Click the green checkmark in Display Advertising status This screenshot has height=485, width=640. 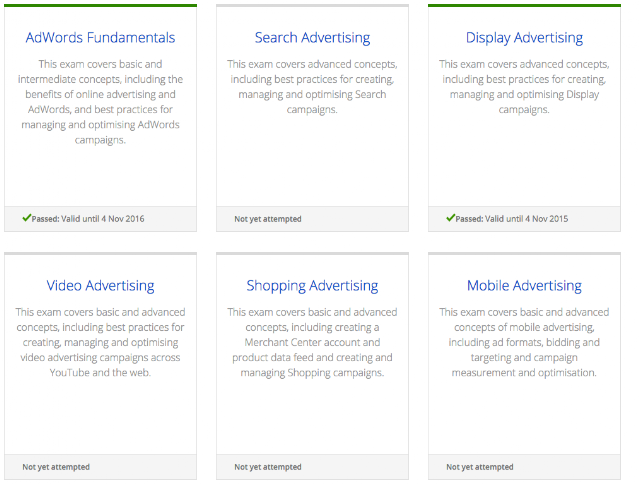pyautogui.click(x=450, y=218)
